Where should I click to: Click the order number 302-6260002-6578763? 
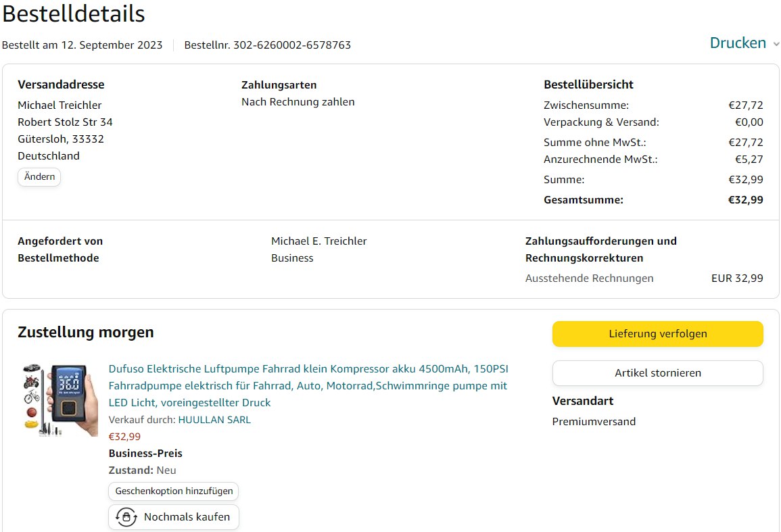tap(291, 45)
